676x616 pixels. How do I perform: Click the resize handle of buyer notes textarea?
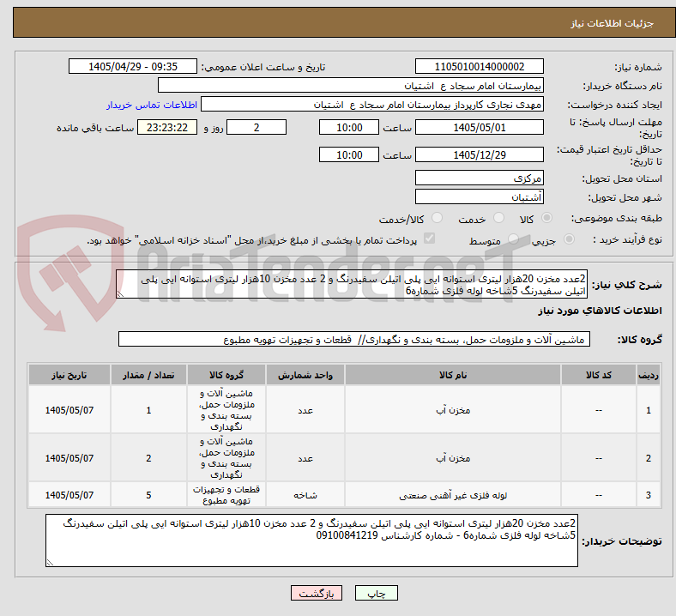pyautogui.click(x=50, y=563)
